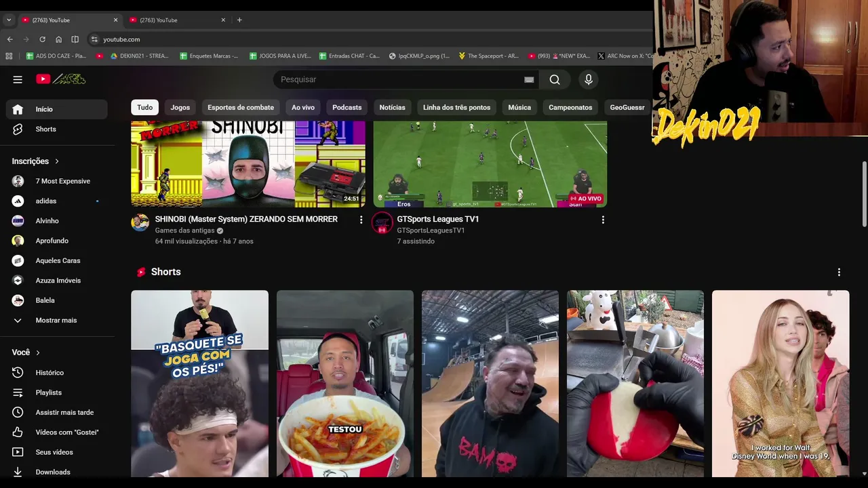
Task: Open Vídeos com "Gostei"
Action: (x=57, y=432)
